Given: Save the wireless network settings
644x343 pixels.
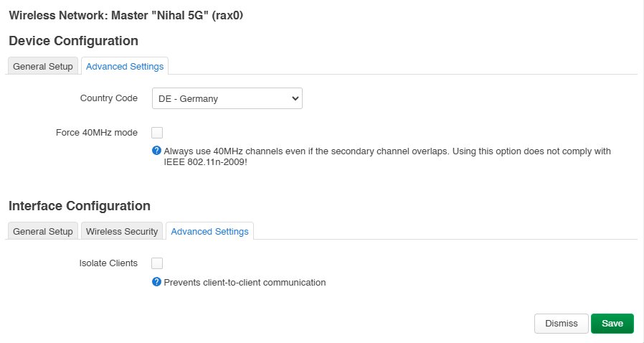Looking at the screenshot, I should (x=612, y=324).
